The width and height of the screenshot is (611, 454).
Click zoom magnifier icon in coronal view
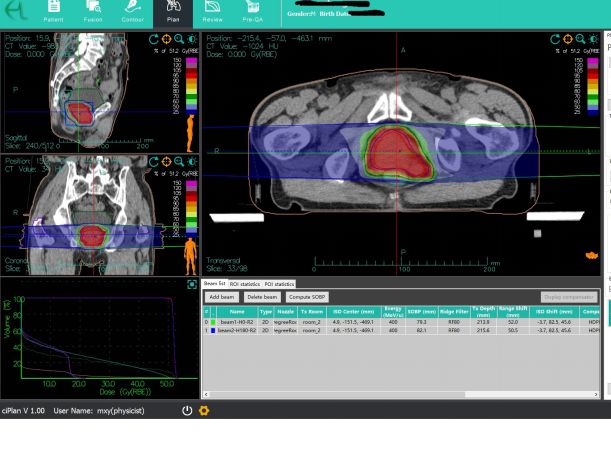coord(178,161)
